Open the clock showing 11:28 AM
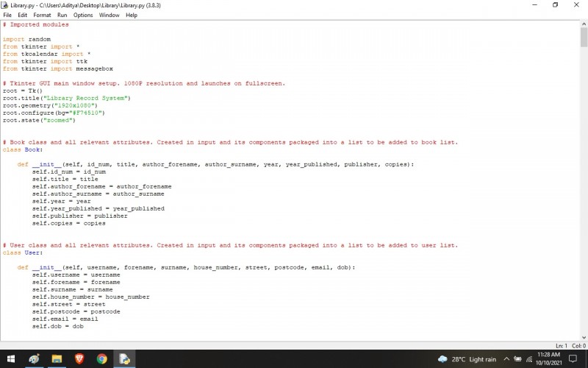The height and width of the screenshot is (368, 588). (x=548, y=358)
